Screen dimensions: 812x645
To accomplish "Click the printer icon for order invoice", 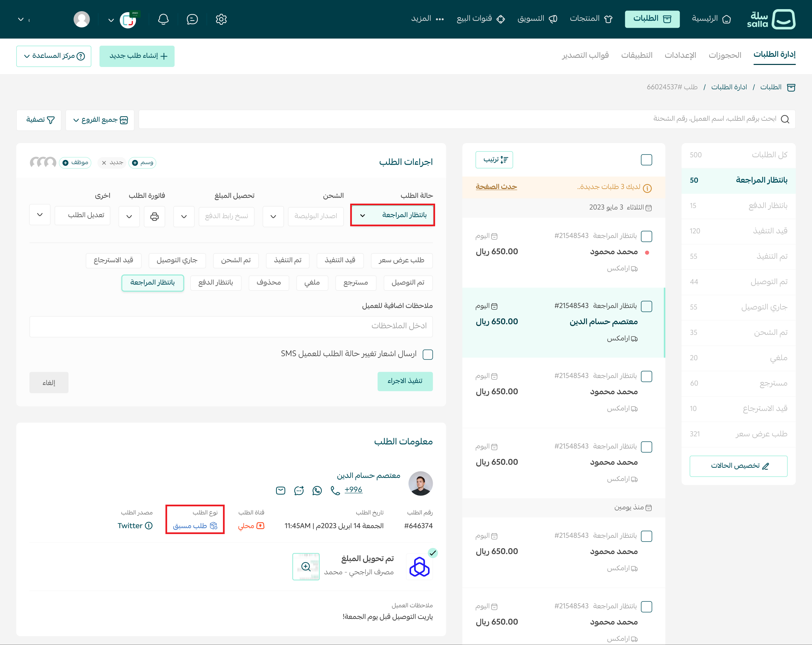I will pos(154,216).
